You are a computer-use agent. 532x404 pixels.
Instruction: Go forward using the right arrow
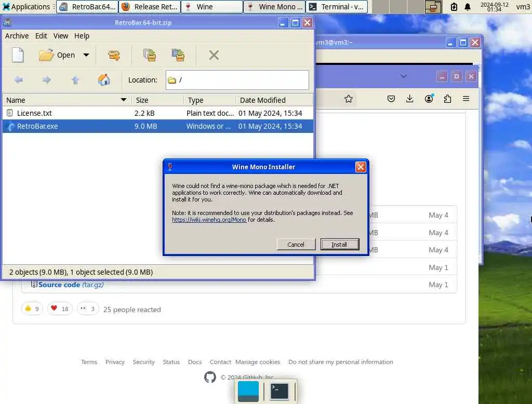pyautogui.click(x=47, y=80)
